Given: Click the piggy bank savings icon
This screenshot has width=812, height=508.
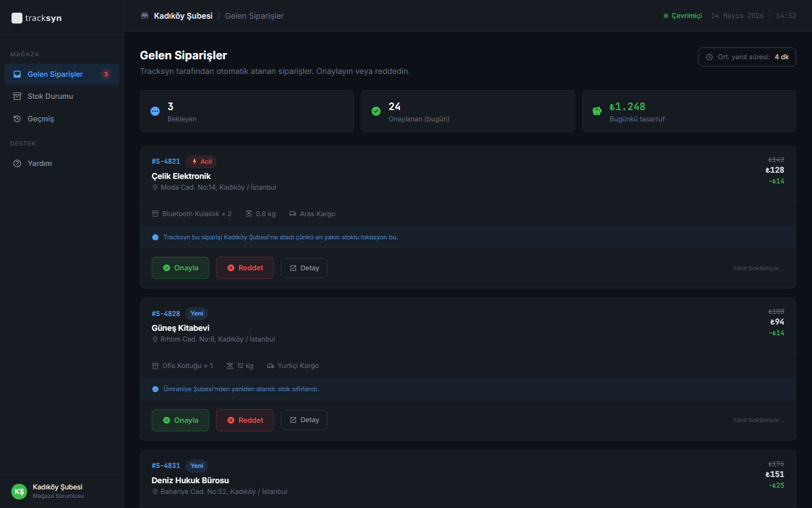Looking at the screenshot, I should point(597,111).
